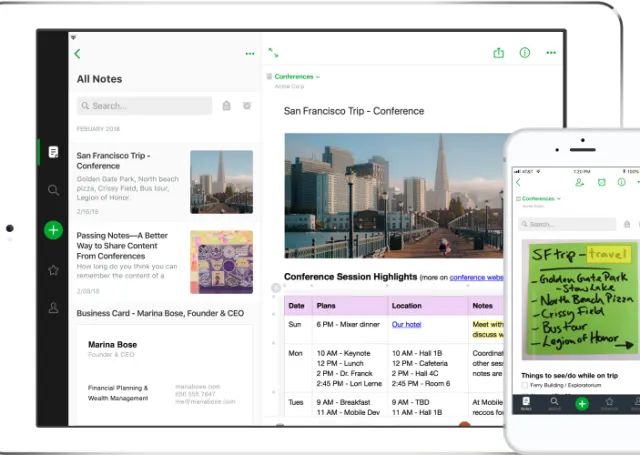This screenshot has height=455, width=640.
Task: Click the 'FEBUARY 2018' section label
Action: (x=98, y=129)
